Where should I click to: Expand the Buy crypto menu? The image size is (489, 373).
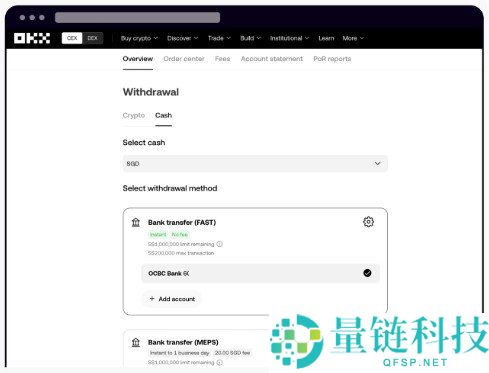click(139, 38)
